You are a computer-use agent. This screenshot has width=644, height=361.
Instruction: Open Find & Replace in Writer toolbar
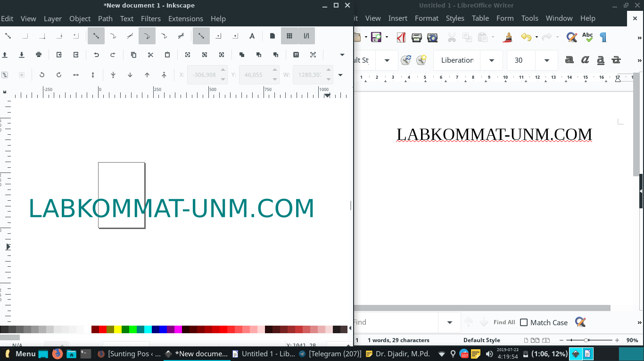[572, 37]
